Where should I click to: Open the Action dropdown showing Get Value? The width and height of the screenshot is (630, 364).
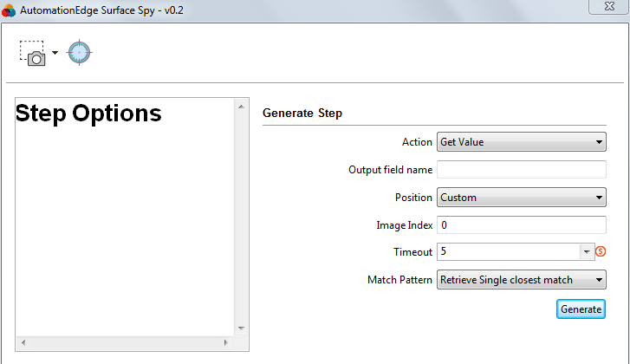(x=522, y=142)
